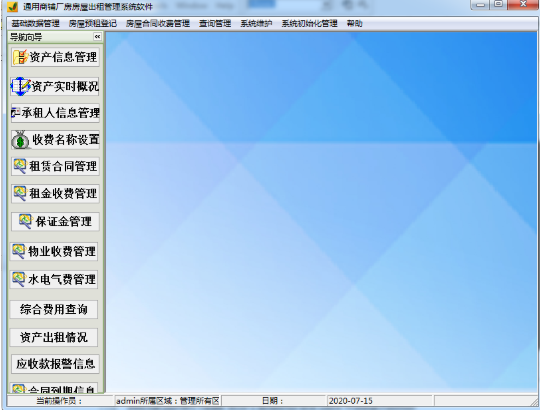Click the magnifier icon on 保证金管理
Screen dimensions: 540x410
[25, 221]
